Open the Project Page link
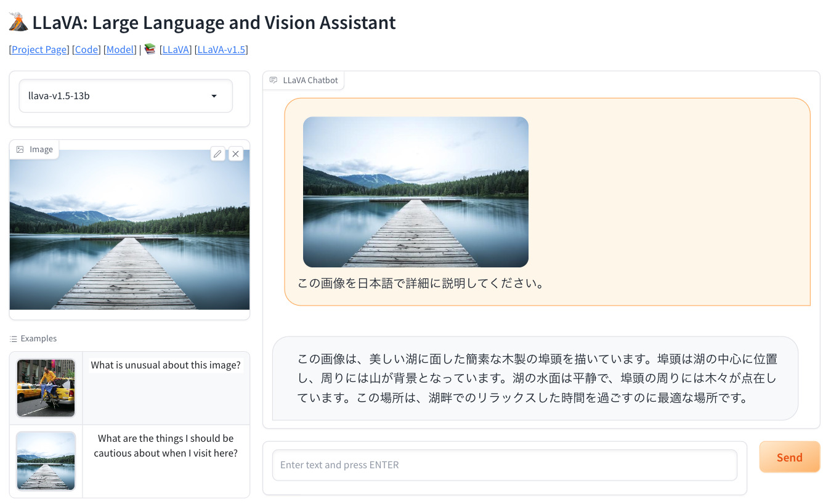The image size is (831, 504). coord(38,49)
